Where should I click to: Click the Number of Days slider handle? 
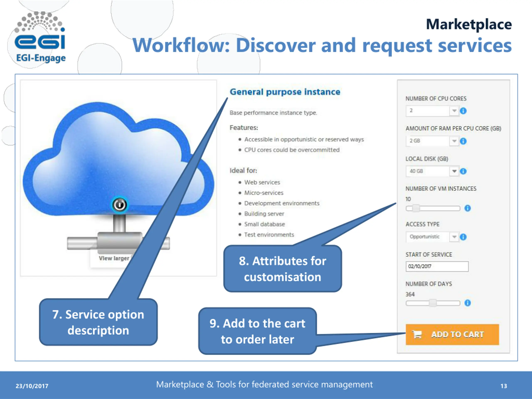433,303
